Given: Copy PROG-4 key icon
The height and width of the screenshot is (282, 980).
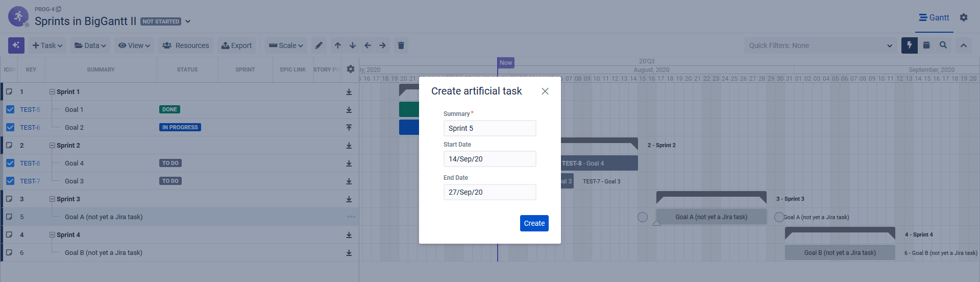Looking at the screenshot, I should [59, 9].
